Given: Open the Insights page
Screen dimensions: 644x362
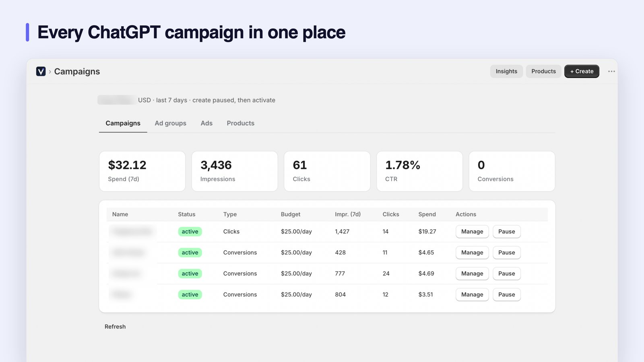Looking at the screenshot, I should (506, 71).
